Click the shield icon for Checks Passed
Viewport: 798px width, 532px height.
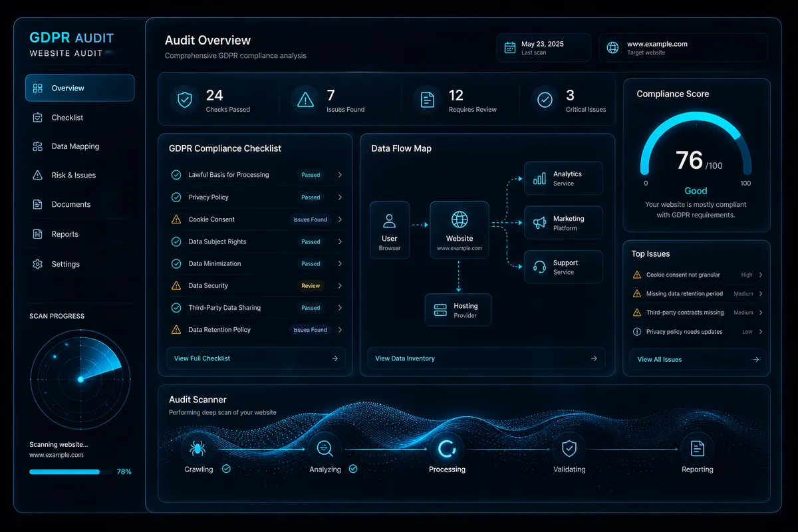click(184, 100)
